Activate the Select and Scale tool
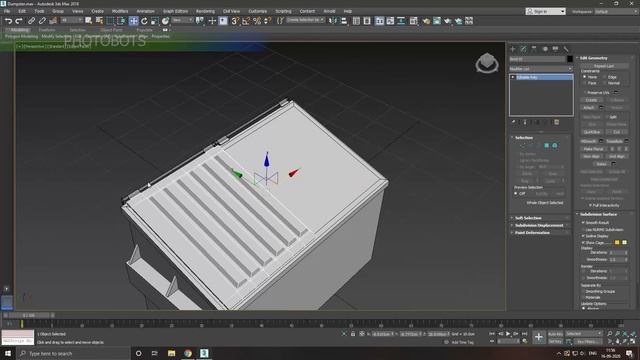Viewport: 640px width, 360px height. (155, 21)
